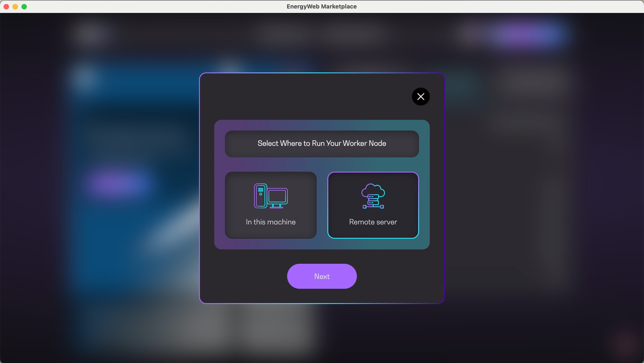The height and width of the screenshot is (363, 644).
Task: Click the Select Where to Run heading
Action: click(322, 143)
